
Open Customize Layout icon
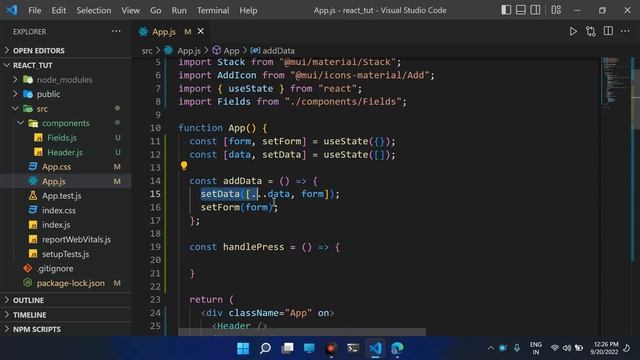pos(556,10)
